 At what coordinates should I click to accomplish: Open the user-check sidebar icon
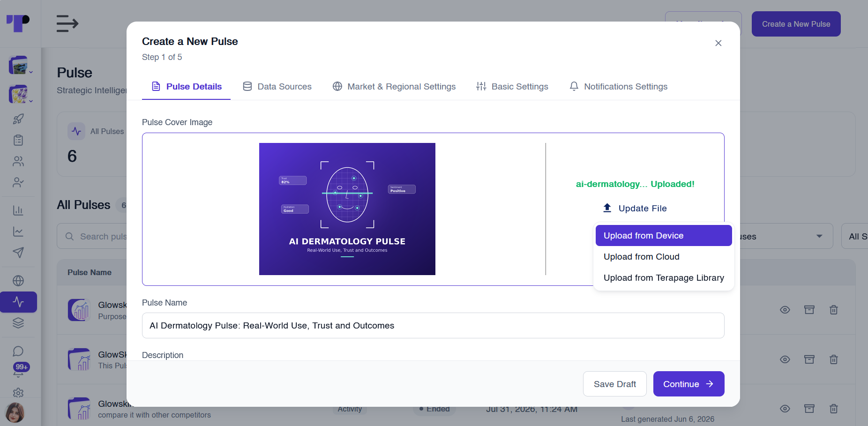18,182
